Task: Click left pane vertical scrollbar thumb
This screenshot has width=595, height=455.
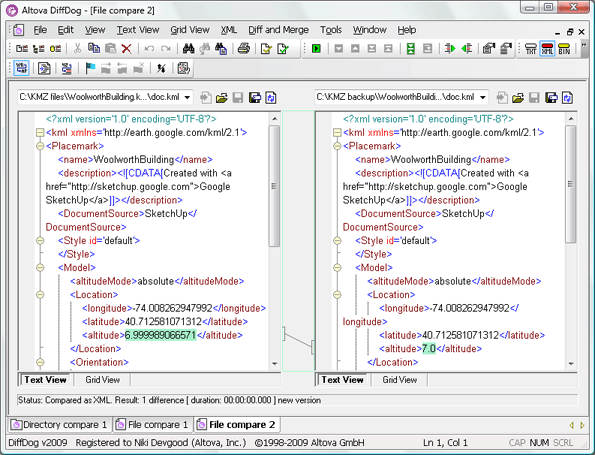Action: [x=274, y=186]
